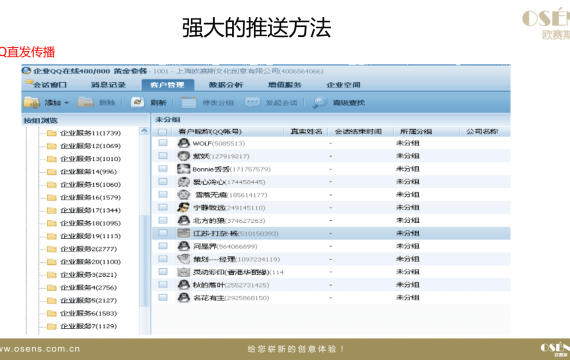Switch to the 消息记录 tab
The height and width of the screenshot is (360, 570).
tap(108, 85)
